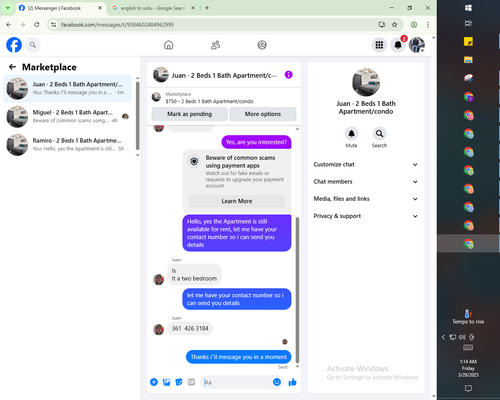This screenshot has width=500, height=400.
Task: Click Juan's phone number message 361 426 3184
Action: [x=190, y=329]
